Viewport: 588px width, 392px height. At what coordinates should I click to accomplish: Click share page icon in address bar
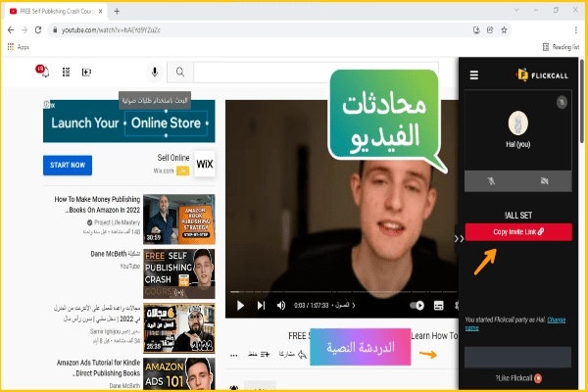(x=490, y=30)
